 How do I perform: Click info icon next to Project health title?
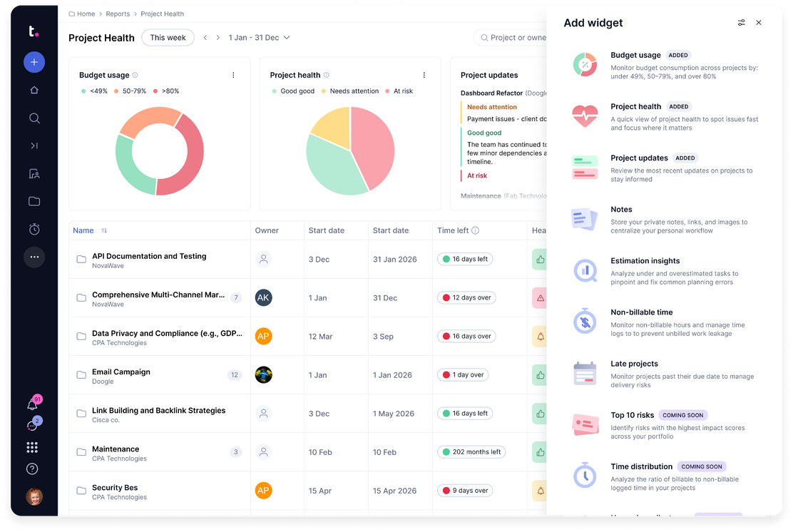point(326,75)
